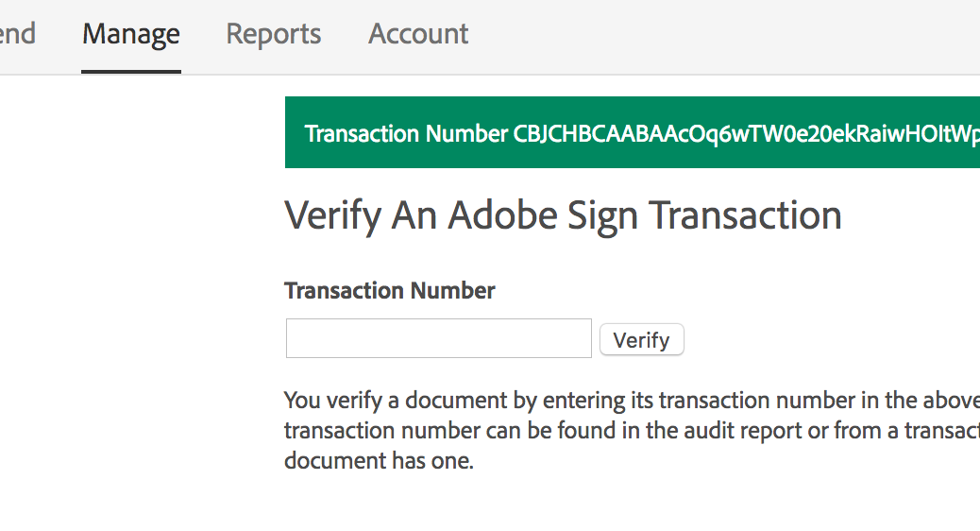Open the Manage tab
Image resolution: width=980 pixels, height=531 pixels.
point(131,35)
